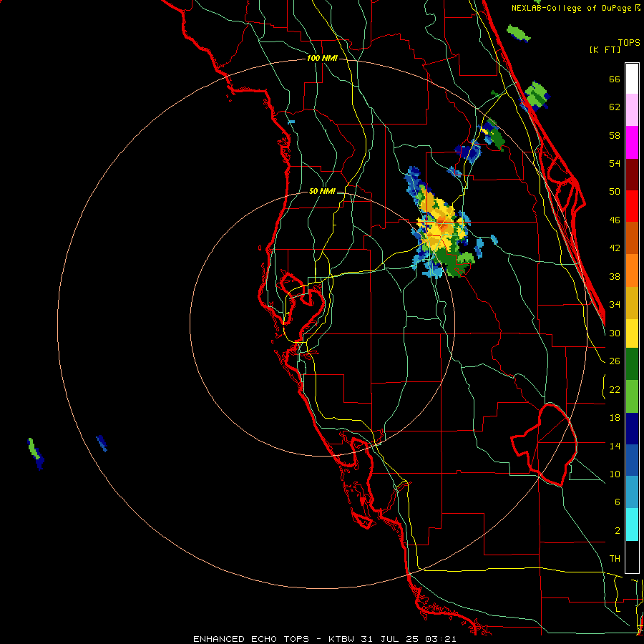Select the maroon legend swatch
Image resolution: width=644 pixels, height=644 pixels.
click(x=632, y=174)
